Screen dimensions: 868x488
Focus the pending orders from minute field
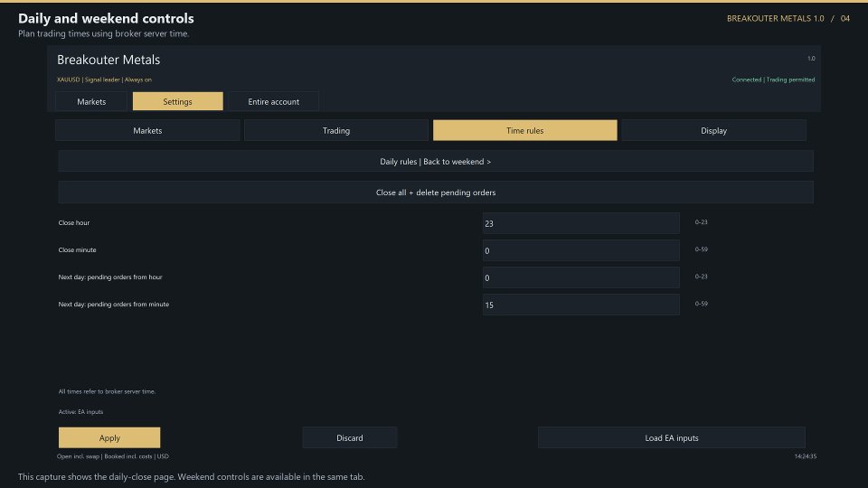pos(580,305)
